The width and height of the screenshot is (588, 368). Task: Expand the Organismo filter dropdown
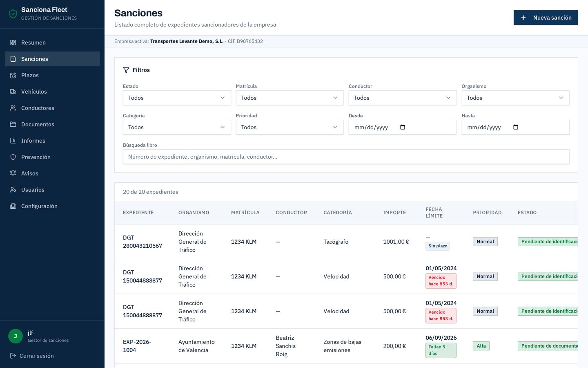click(516, 98)
